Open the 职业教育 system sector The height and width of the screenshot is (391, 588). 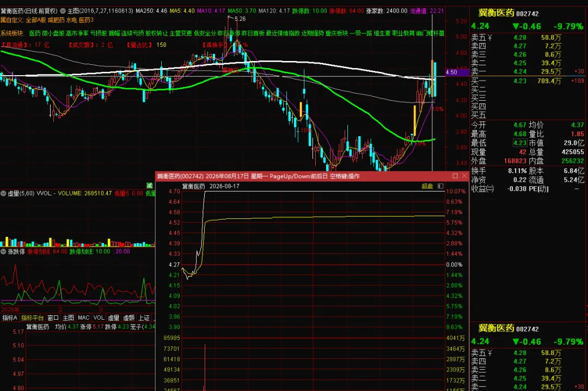click(x=403, y=33)
